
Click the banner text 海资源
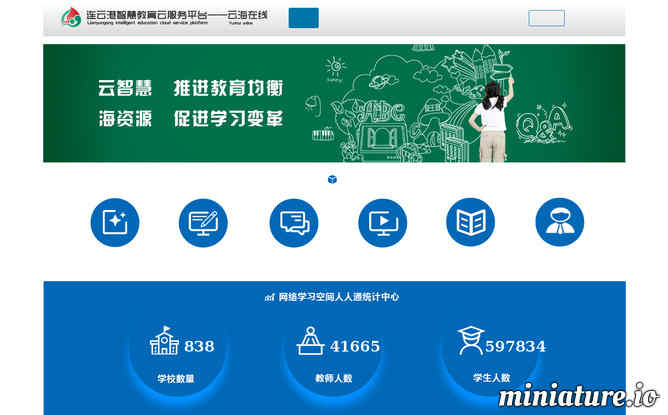125,118
